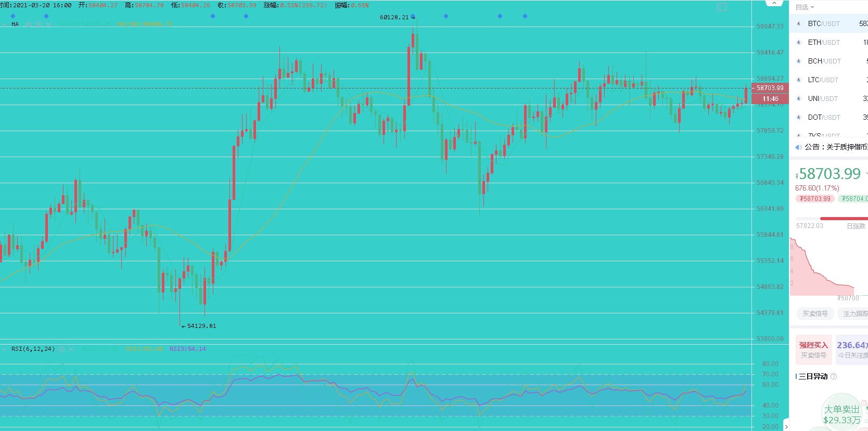Viewport: 868px width, 431px height.
Task: Select UNI/USDT in the watchlist
Action: tap(828, 98)
